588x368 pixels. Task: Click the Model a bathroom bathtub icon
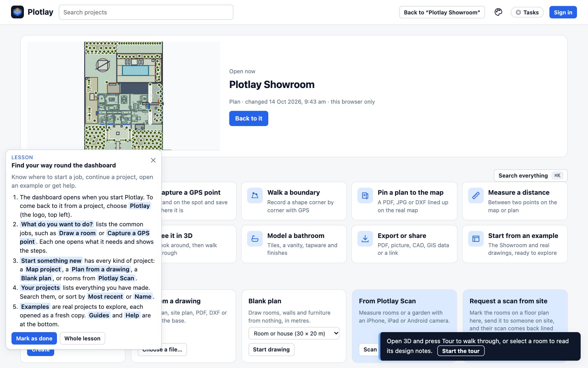(255, 239)
